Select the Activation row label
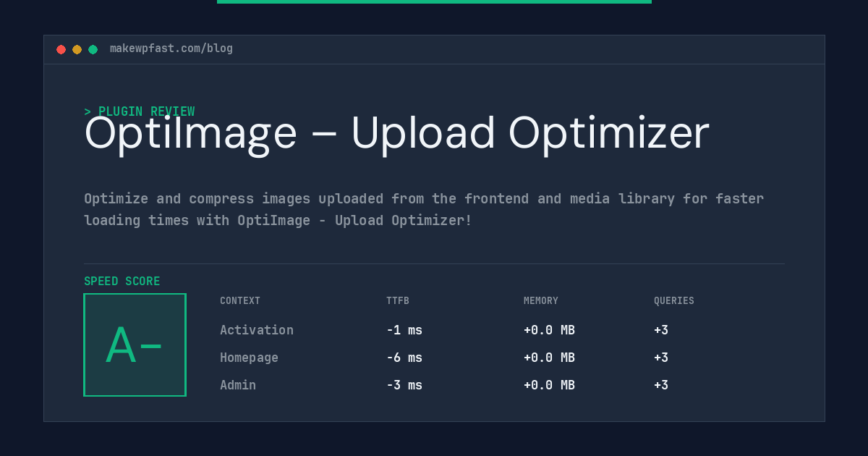 257,330
